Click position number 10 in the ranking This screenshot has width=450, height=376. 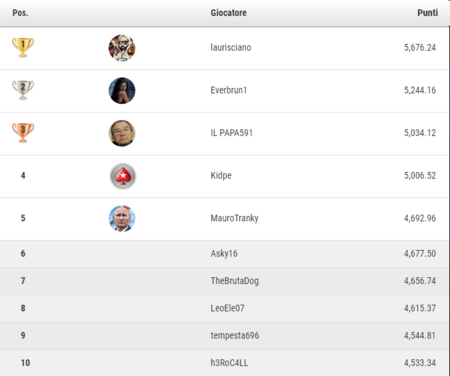coord(25,363)
